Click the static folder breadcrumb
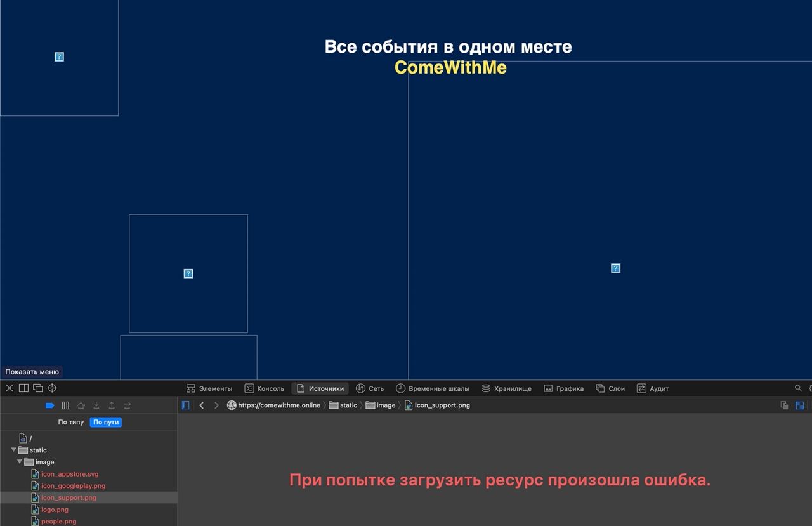The height and width of the screenshot is (526, 812). coord(343,405)
